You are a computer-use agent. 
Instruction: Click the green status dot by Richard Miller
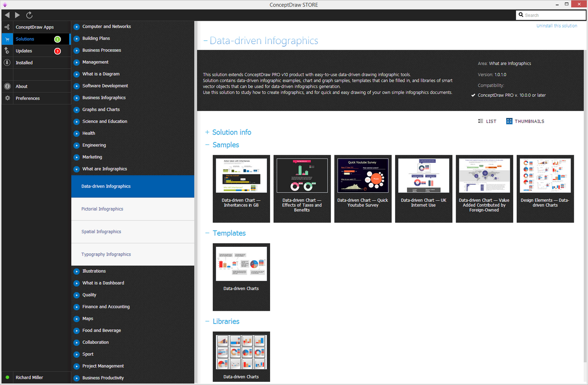[x=7, y=378]
